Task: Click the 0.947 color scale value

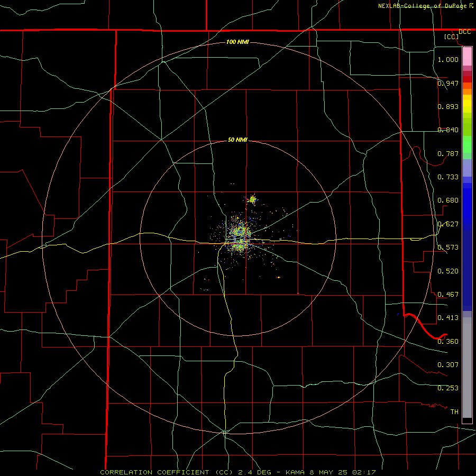Action: tap(448, 83)
